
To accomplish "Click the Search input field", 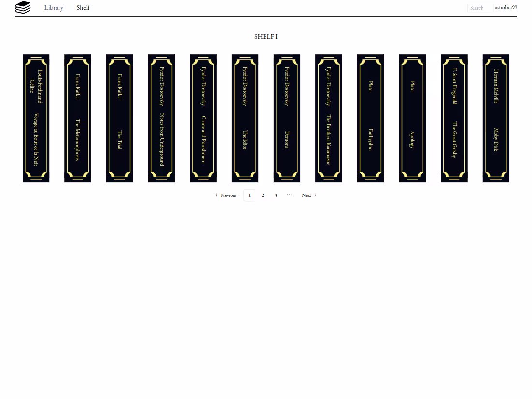I will (x=480, y=7).
